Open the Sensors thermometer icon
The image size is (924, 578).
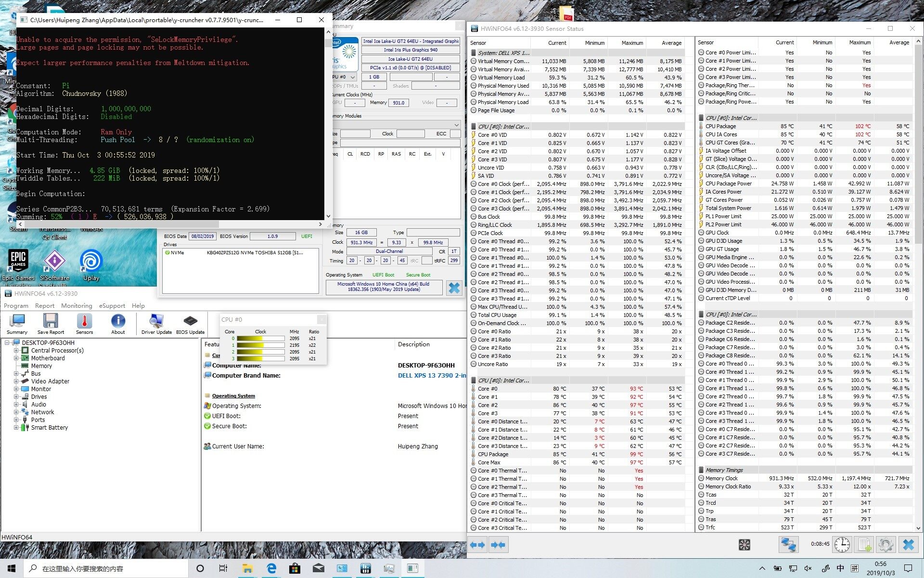coord(84,324)
